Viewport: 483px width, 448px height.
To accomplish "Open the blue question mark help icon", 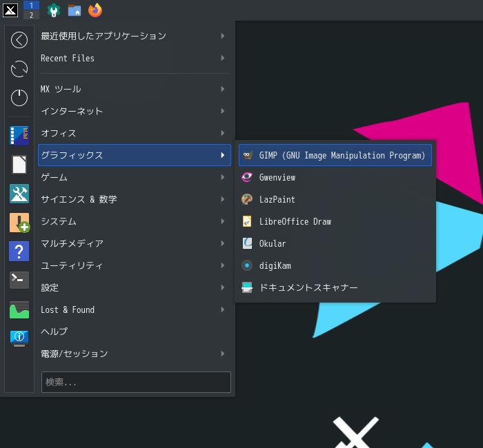I will pos(19,252).
